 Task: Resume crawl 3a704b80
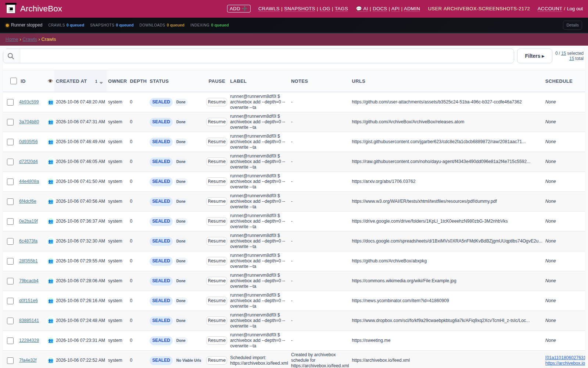pyautogui.click(x=217, y=122)
